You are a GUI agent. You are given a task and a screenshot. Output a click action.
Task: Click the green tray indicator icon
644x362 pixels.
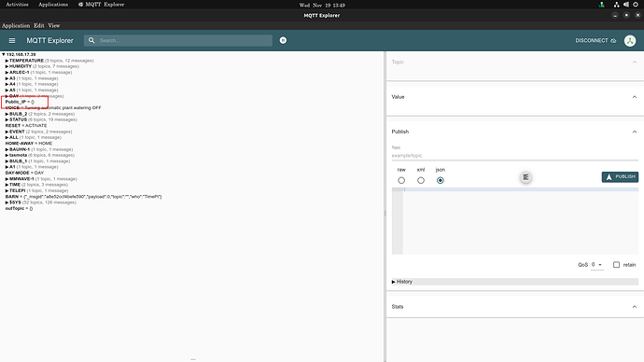click(x=602, y=5)
